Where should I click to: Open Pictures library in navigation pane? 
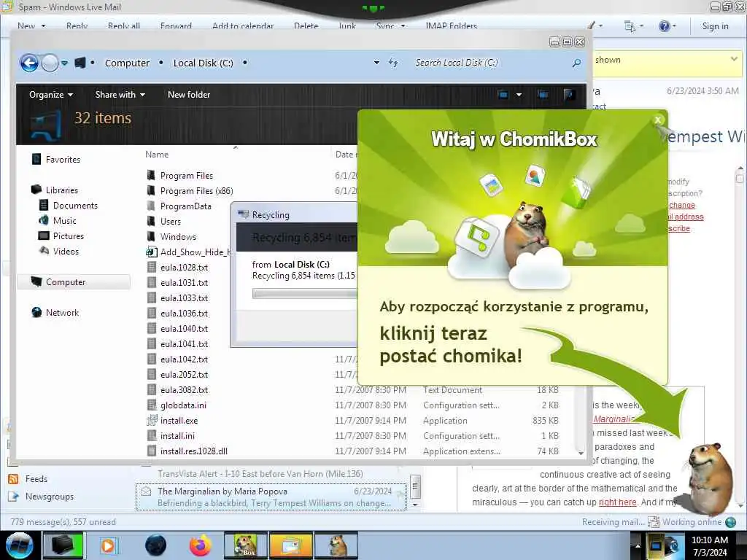[69, 236]
